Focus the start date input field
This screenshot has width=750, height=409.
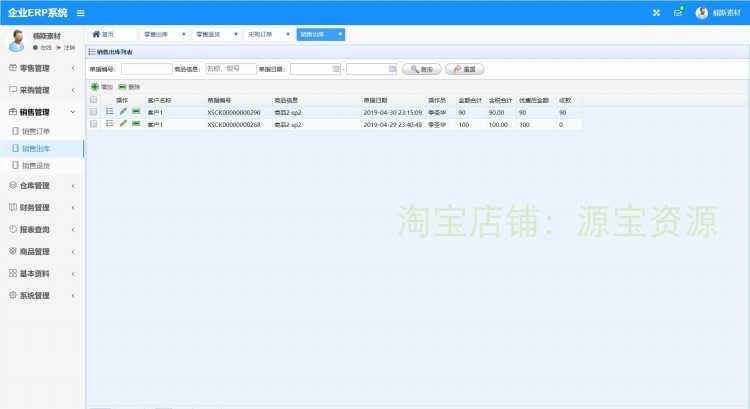(x=316, y=69)
